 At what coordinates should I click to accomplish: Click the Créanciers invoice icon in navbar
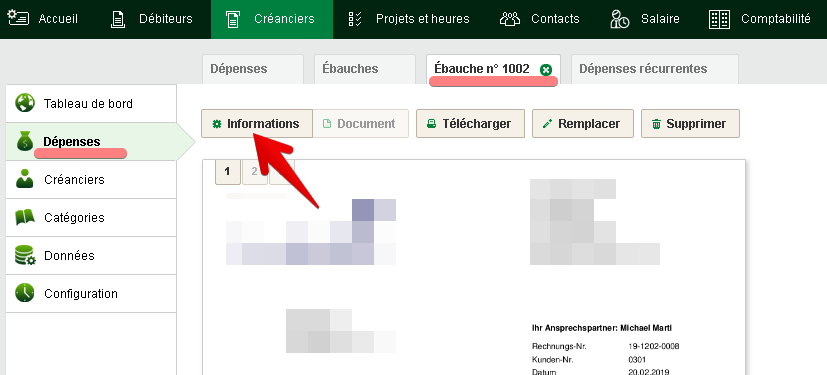coord(232,19)
